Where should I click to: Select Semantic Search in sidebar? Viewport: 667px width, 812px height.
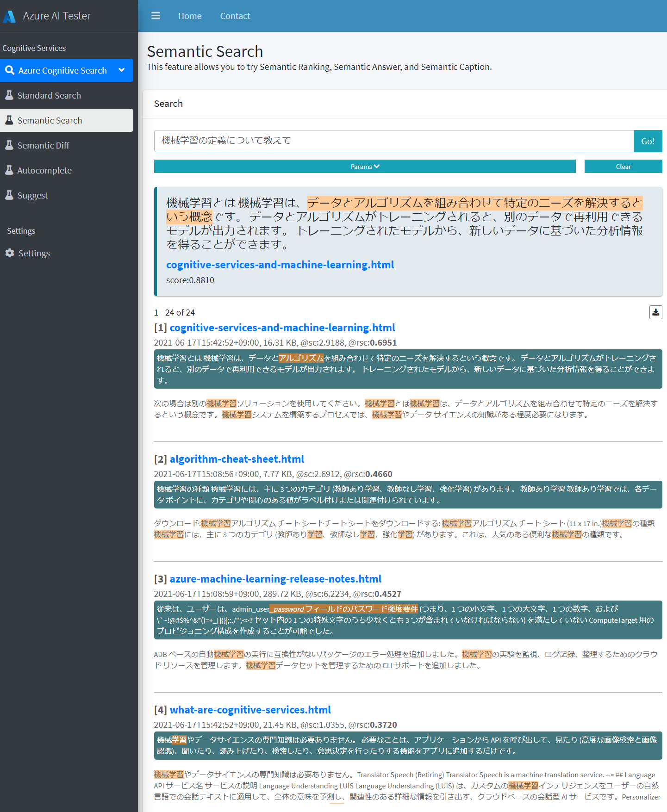(67, 120)
